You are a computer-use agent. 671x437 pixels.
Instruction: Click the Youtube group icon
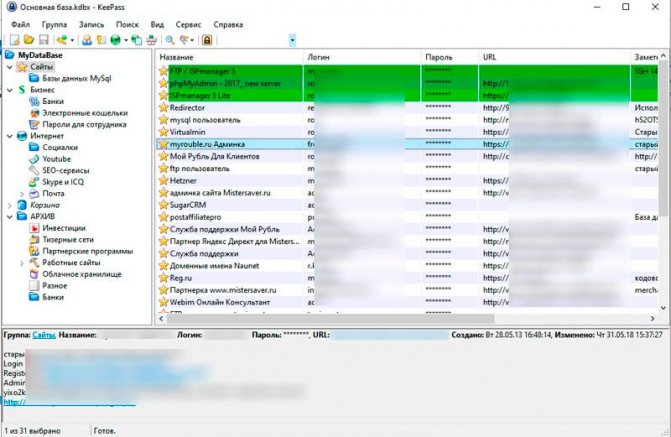[x=34, y=159]
